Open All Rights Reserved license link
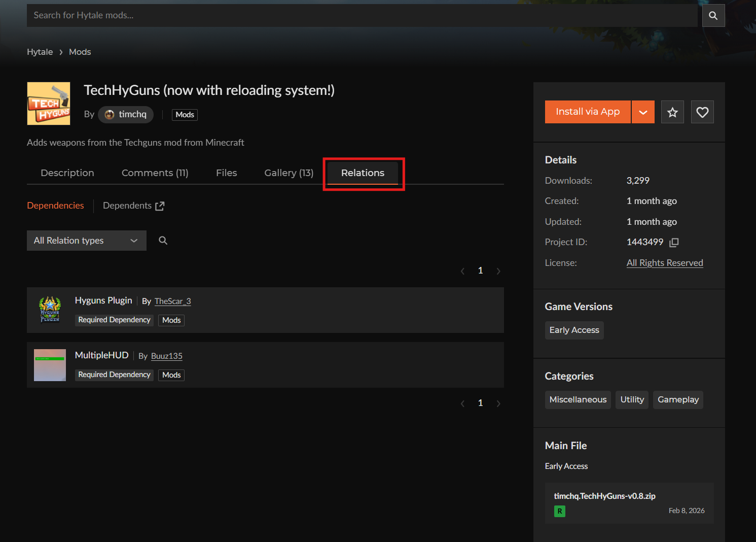This screenshot has height=542, width=756. (x=665, y=263)
